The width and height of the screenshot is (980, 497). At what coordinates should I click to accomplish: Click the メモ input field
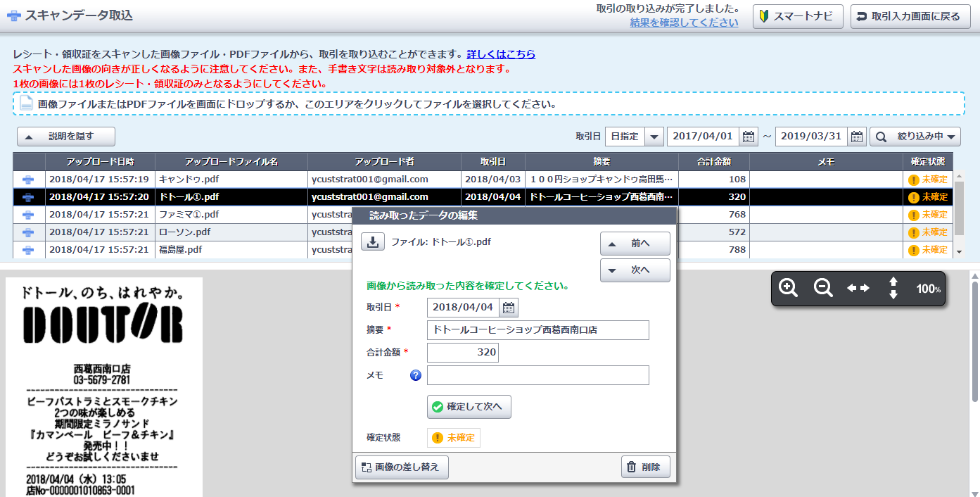point(538,375)
